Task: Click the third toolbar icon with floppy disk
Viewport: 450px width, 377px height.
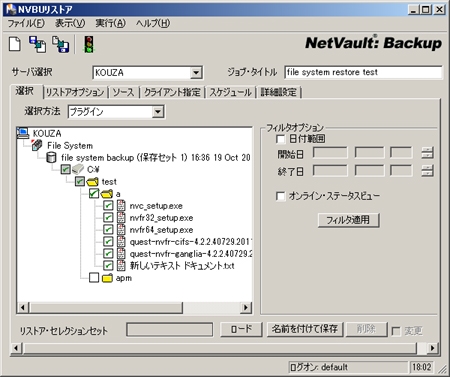Action: (x=61, y=44)
